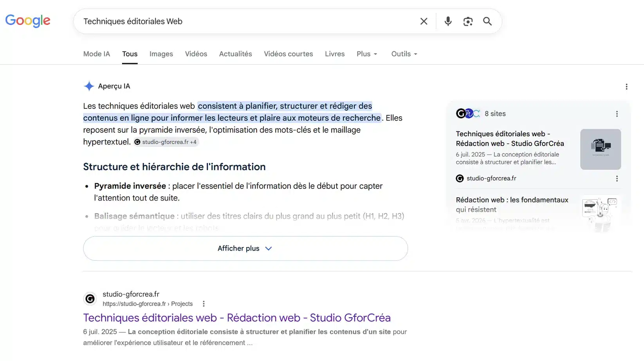Expand overview with Afficher plus button
644x361 pixels.
pyautogui.click(x=245, y=248)
